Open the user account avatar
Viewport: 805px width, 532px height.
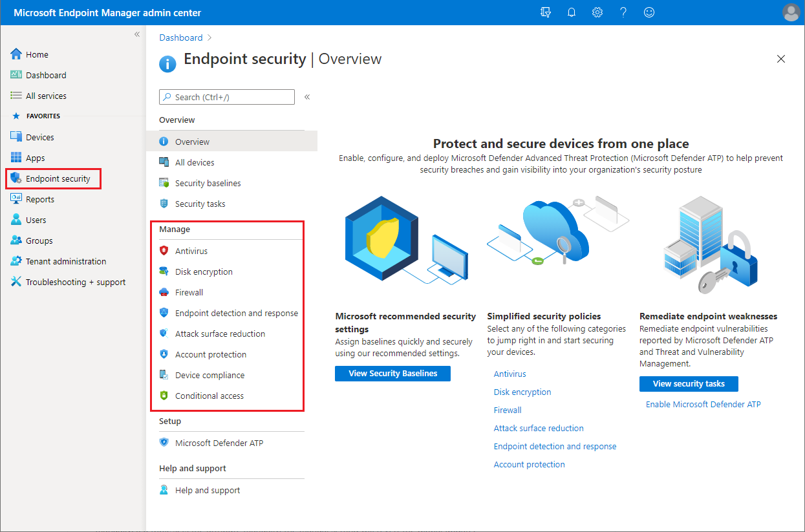click(x=790, y=12)
